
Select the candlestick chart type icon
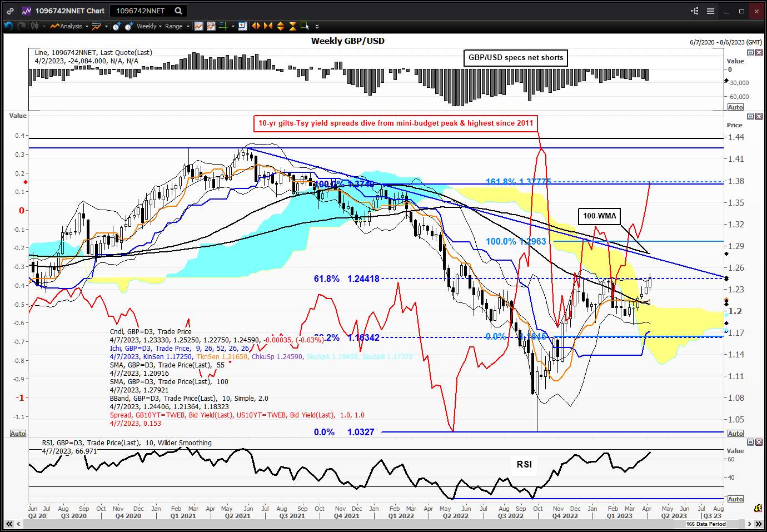point(34,26)
